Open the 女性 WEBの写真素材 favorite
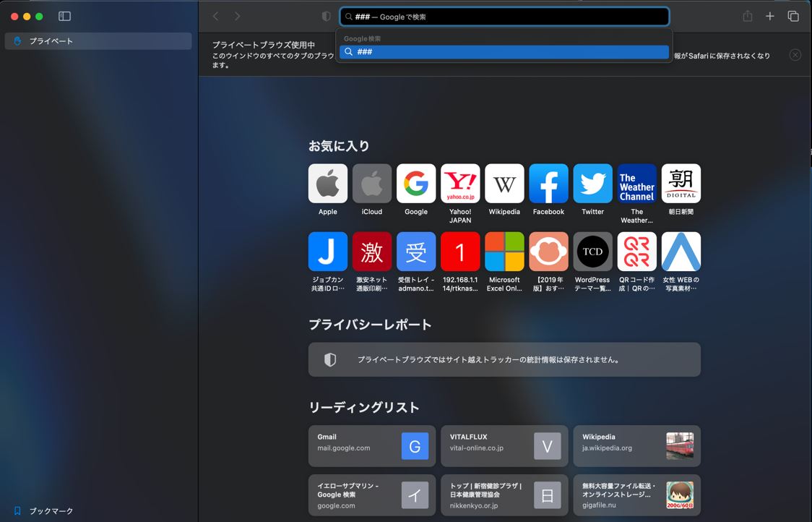This screenshot has height=522, width=812. coord(681,252)
